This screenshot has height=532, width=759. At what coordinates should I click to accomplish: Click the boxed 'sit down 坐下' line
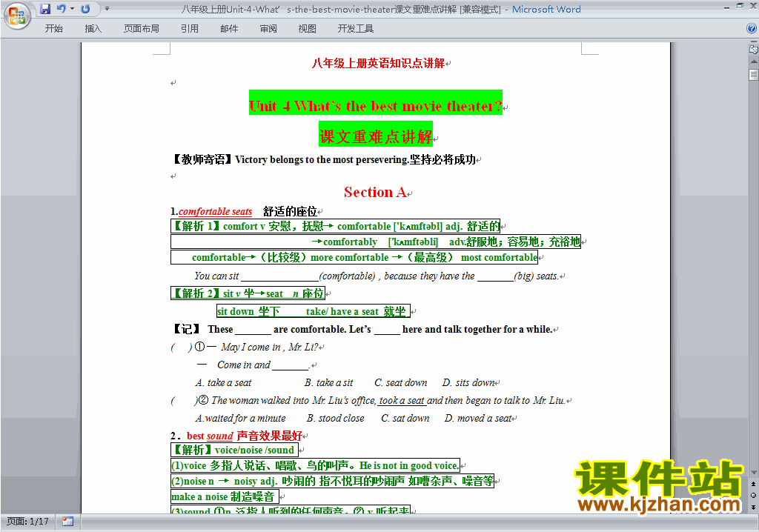(x=314, y=311)
